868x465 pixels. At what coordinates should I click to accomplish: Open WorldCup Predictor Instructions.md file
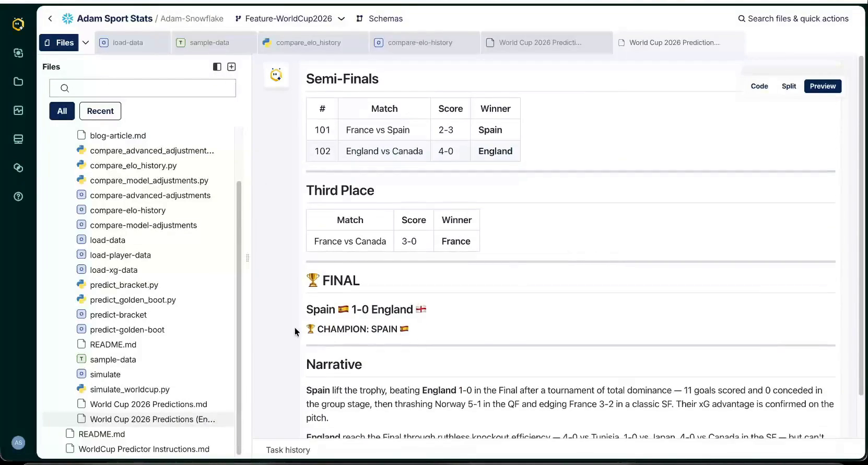144,449
